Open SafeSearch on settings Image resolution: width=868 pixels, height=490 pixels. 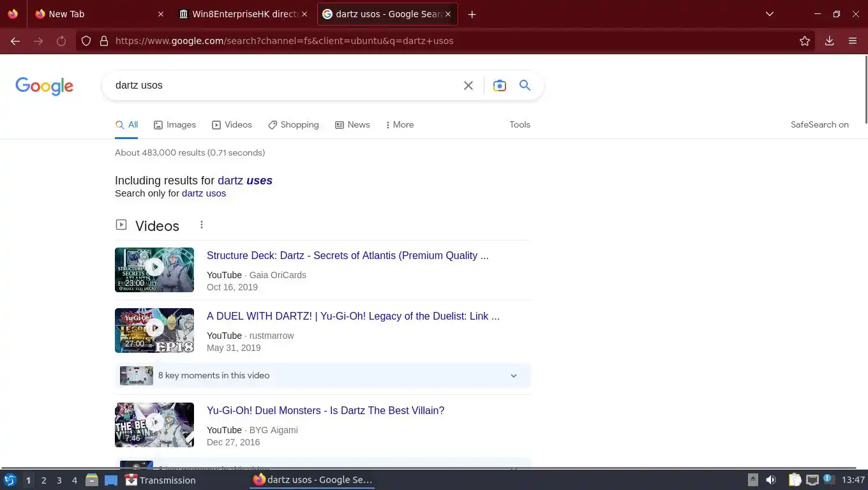819,125
